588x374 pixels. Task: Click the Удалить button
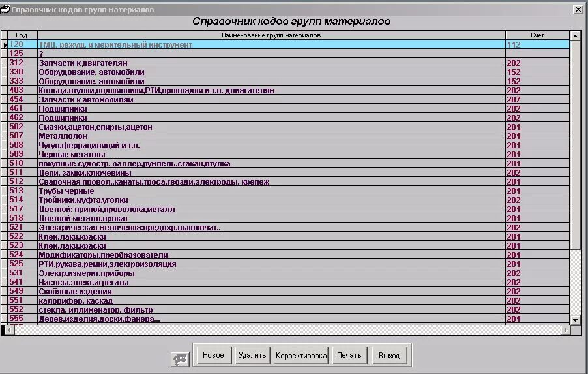252,355
